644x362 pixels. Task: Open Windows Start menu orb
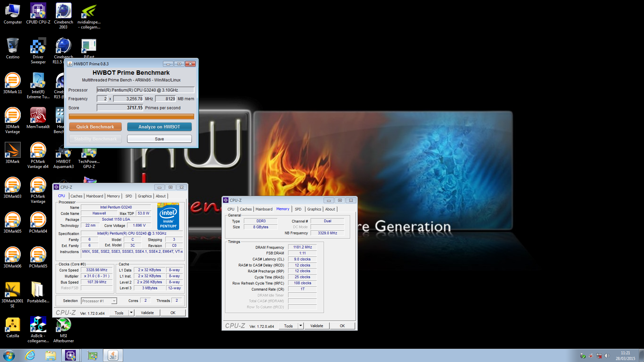coord(9,355)
